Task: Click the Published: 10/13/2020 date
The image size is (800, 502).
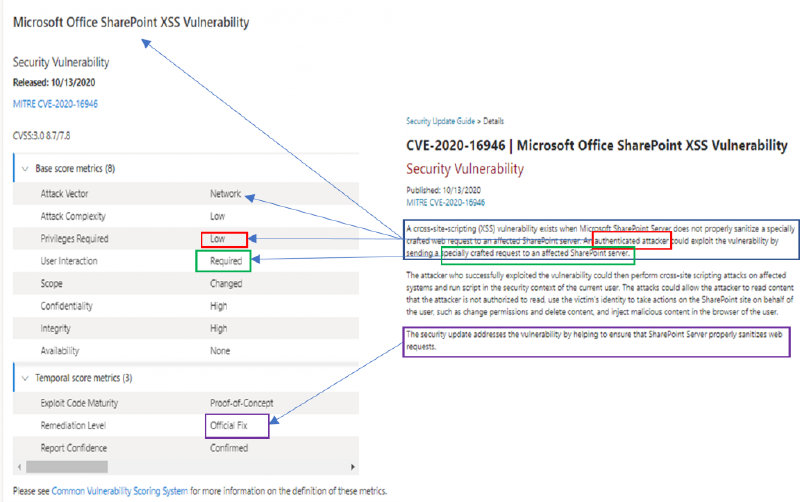Action: click(x=443, y=190)
